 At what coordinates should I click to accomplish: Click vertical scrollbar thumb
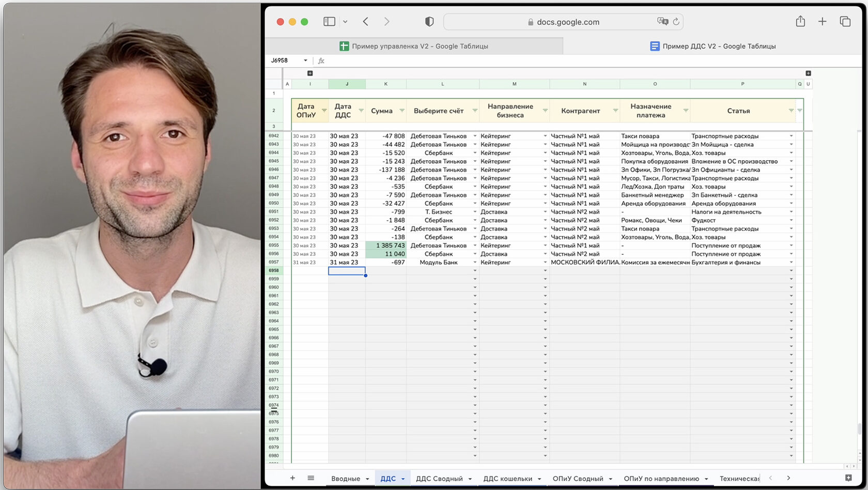[859, 428]
